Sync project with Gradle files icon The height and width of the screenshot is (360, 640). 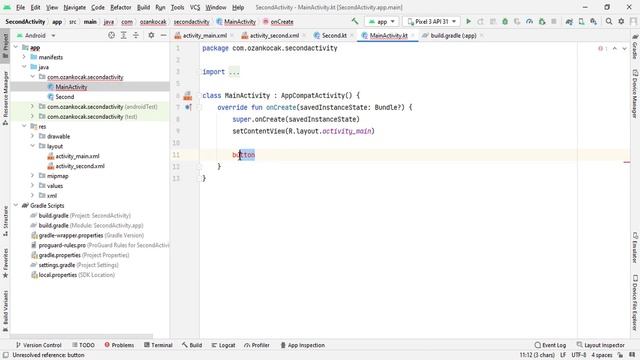coord(569,21)
